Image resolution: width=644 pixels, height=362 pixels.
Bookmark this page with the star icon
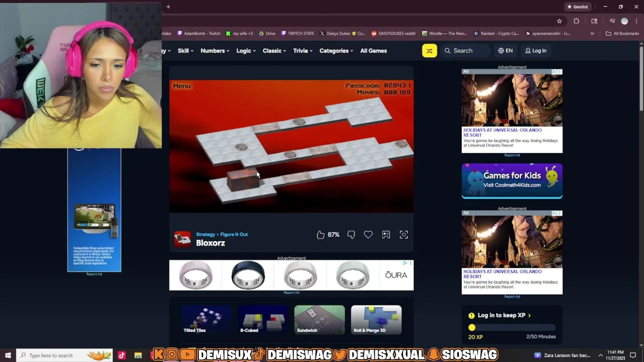pyautogui.click(x=559, y=21)
